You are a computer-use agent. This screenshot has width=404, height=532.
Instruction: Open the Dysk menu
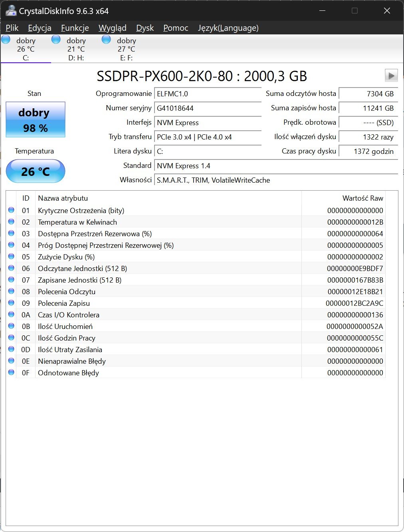tap(145, 28)
